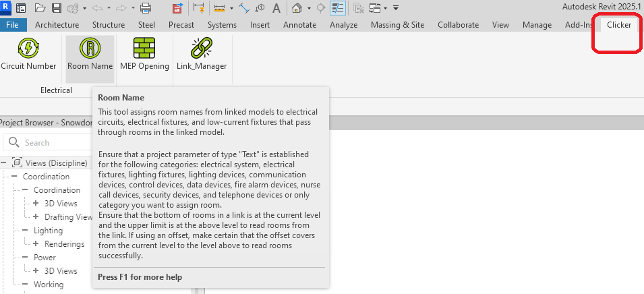Switch to the Insert ribbon tab
Viewport: 644px width, 294px height.
coord(260,25)
